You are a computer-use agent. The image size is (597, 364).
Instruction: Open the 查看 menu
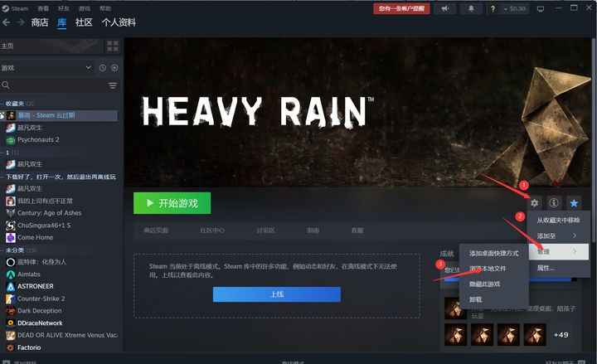43,8
